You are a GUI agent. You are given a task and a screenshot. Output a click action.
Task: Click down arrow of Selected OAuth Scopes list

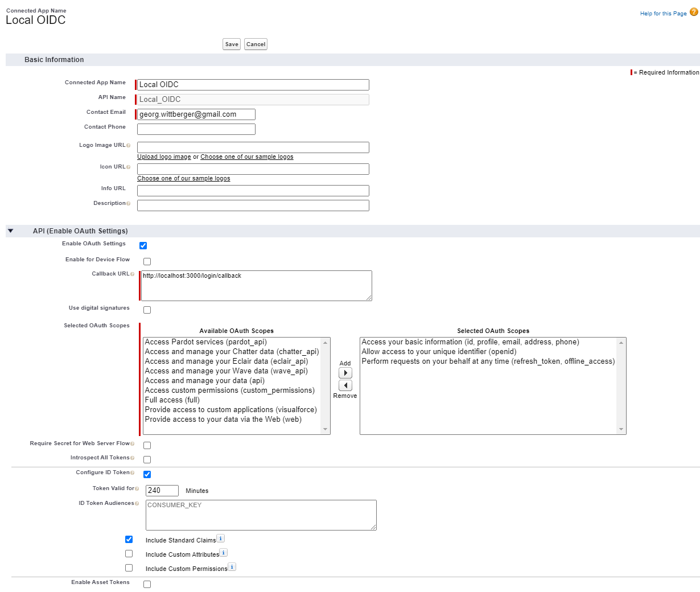tap(621, 429)
